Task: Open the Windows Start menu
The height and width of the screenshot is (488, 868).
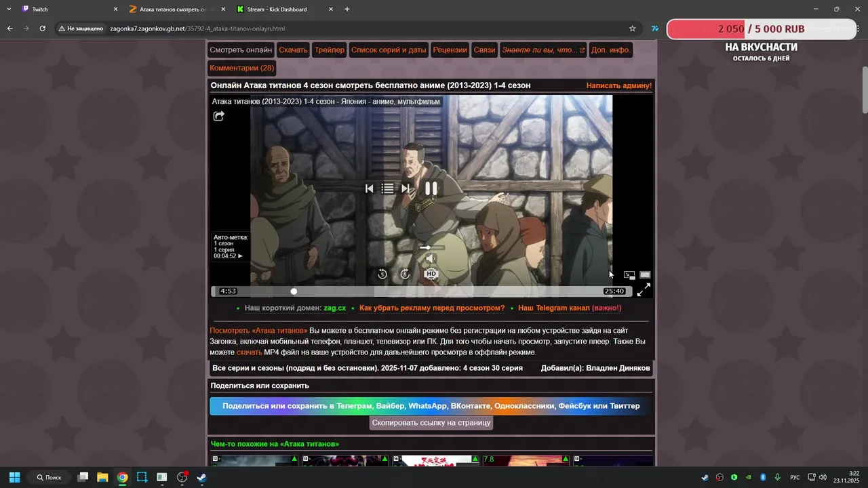Action: click(x=14, y=477)
